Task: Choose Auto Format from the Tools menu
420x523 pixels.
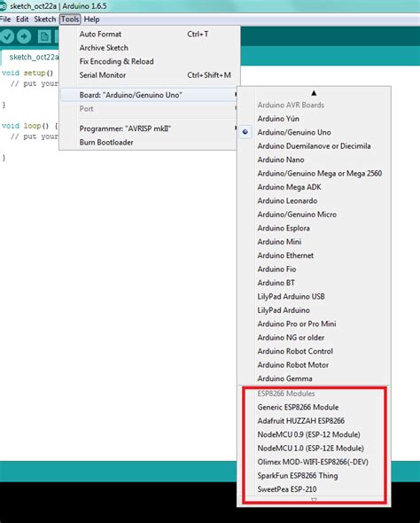Action: click(150, 34)
